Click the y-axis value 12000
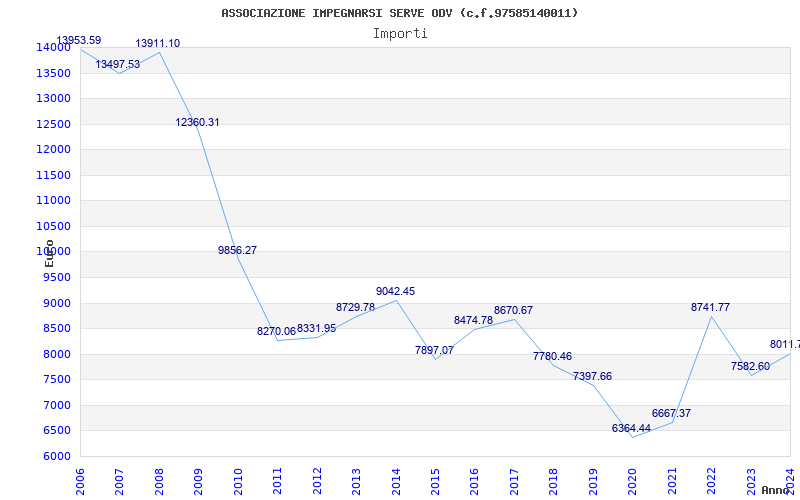Viewport: 800px width, 500px height. [x=53, y=149]
